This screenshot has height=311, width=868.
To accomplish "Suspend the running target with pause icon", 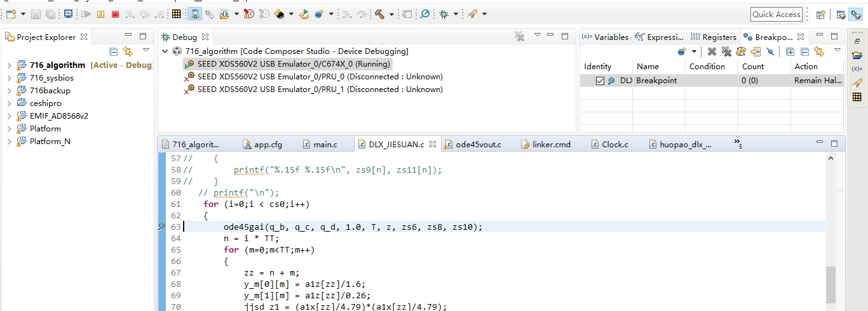I will click(x=101, y=14).
